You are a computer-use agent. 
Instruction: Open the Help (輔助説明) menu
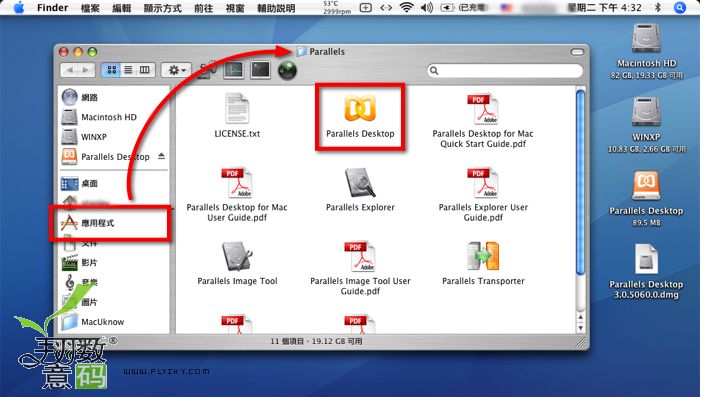click(x=276, y=8)
